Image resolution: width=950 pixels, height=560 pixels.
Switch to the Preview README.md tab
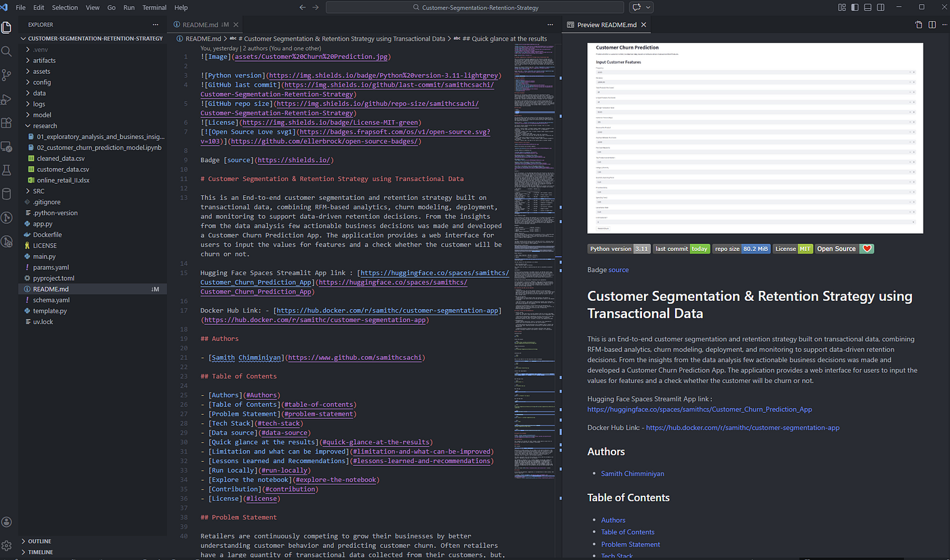(x=607, y=25)
